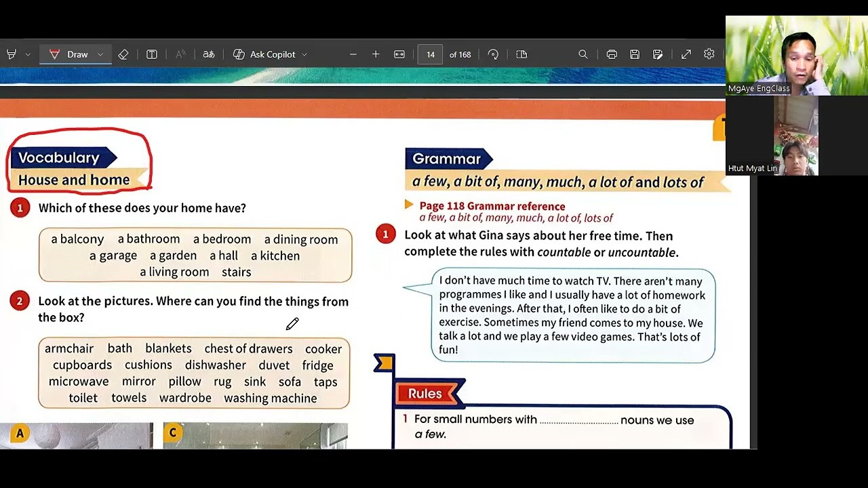Click the word 'a garage'
The height and width of the screenshot is (488, 868).
coord(113,256)
